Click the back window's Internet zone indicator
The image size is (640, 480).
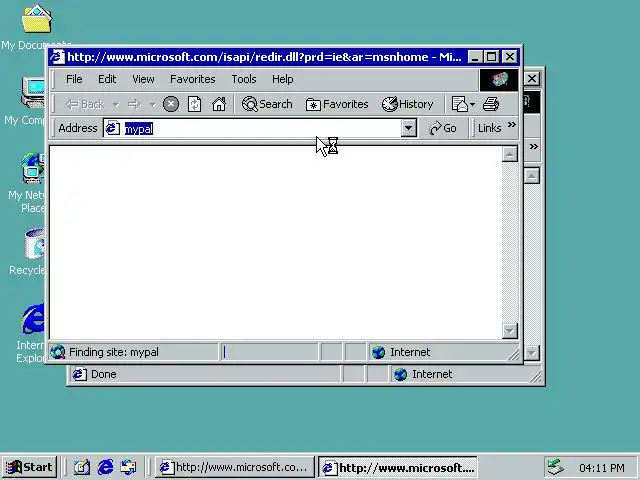tap(432, 374)
